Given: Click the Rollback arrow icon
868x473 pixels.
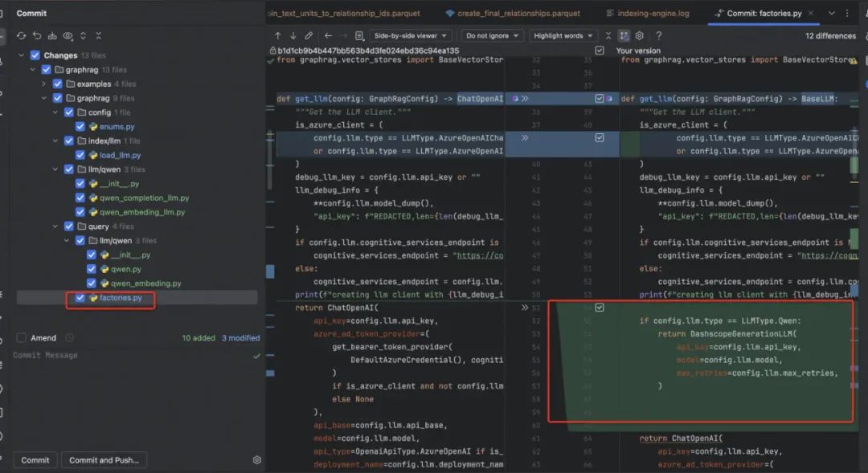Looking at the screenshot, I should click(x=37, y=36).
